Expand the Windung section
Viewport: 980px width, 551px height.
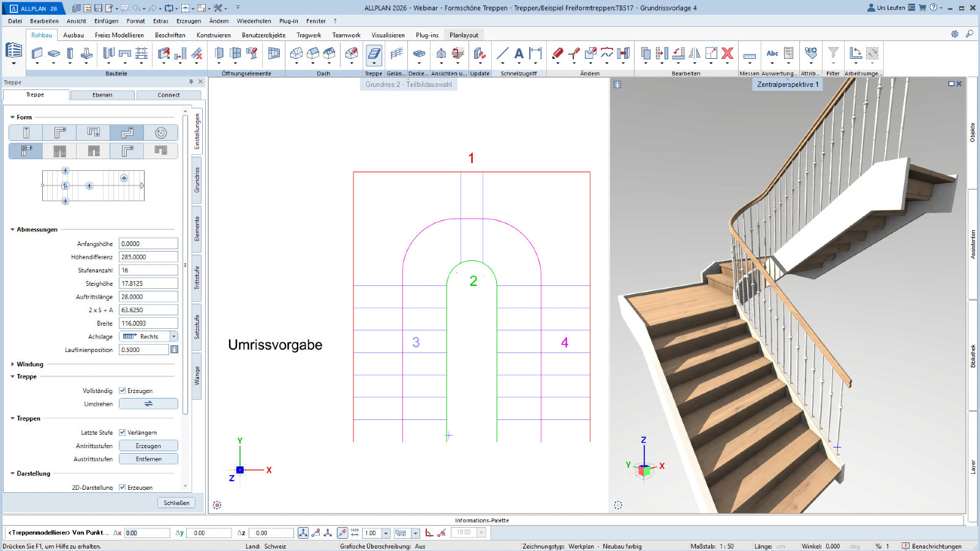[13, 364]
